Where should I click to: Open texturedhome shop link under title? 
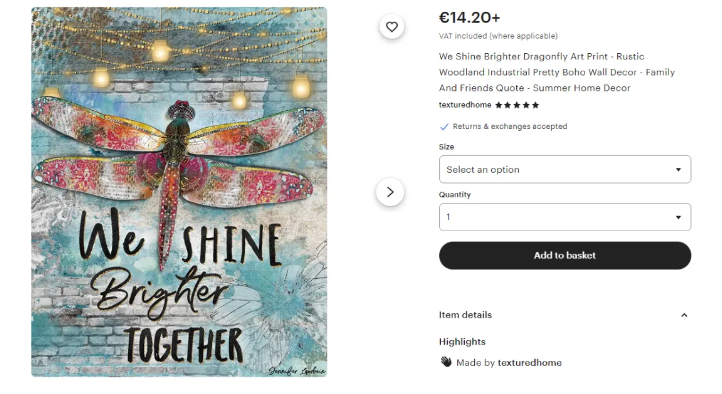click(x=465, y=105)
